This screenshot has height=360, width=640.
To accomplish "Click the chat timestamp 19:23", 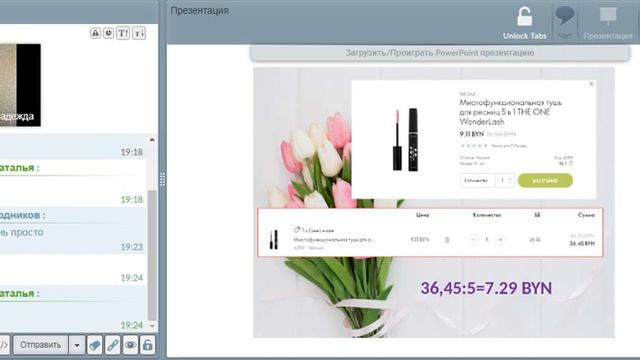I will pos(131,247).
